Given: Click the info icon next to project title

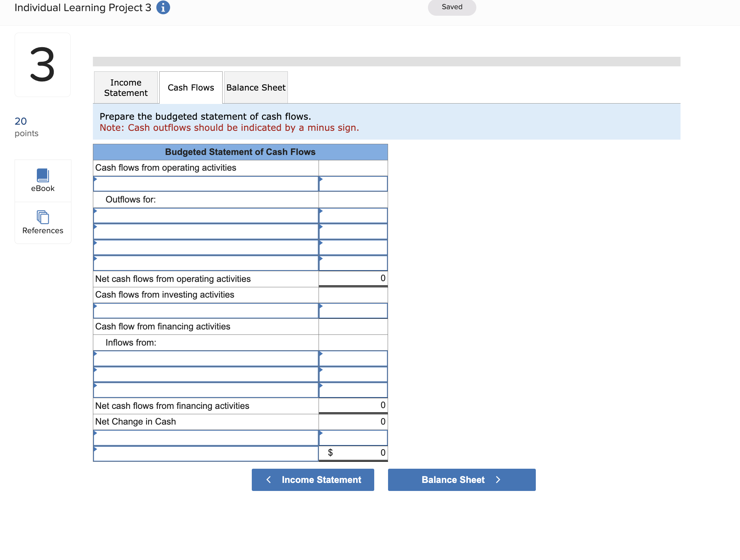Looking at the screenshot, I should point(163,7).
